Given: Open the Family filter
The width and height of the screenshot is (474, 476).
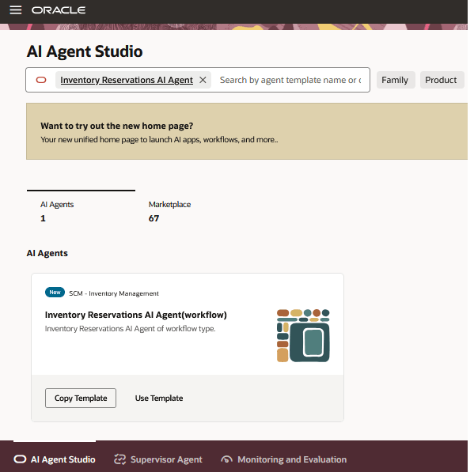Looking at the screenshot, I should pyautogui.click(x=396, y=80).
